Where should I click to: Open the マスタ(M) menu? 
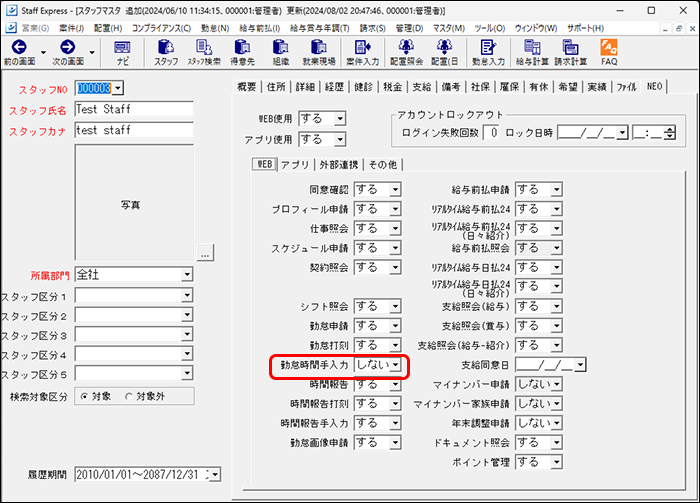[x=449, y=28]
